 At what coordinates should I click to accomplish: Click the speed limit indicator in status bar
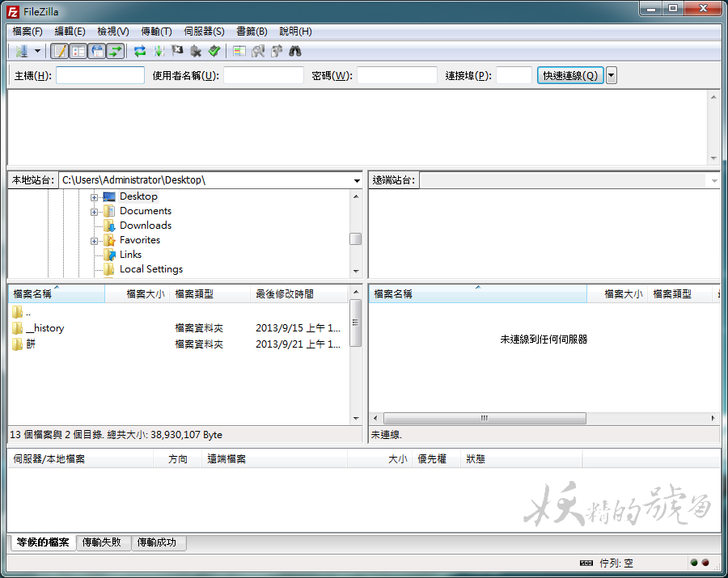coord(586,563)
